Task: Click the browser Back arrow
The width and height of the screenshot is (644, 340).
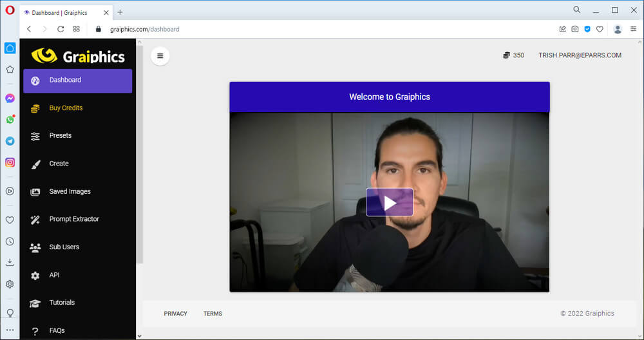Action: click(29, 29)
